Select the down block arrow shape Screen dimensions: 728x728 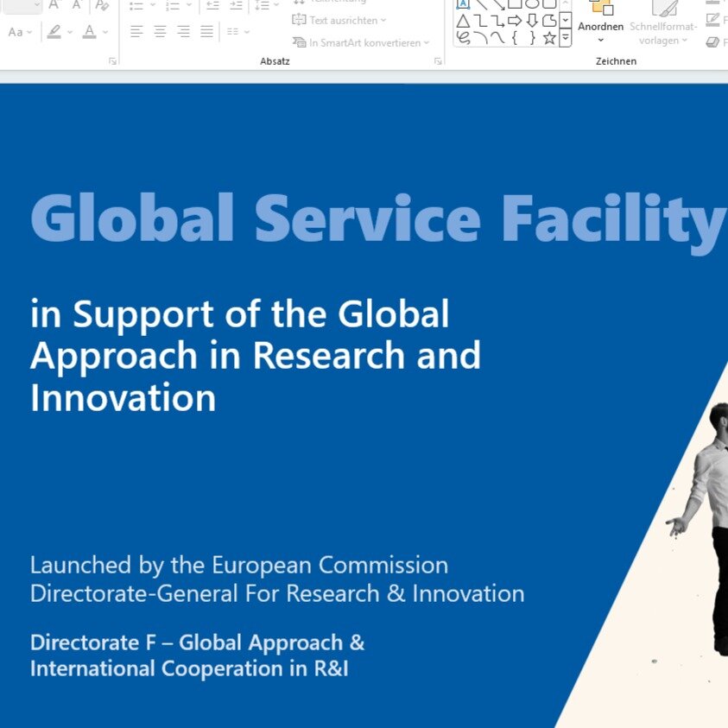532,21
